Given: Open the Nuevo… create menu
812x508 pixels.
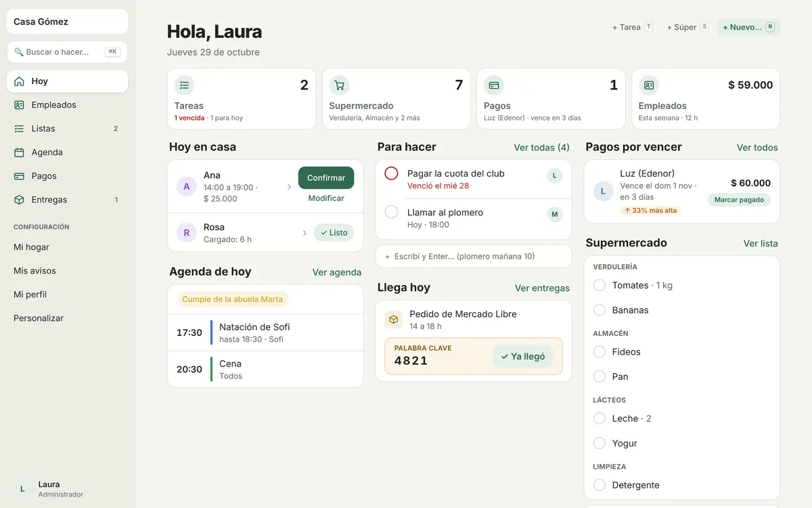Looking at the screenshot, I should pyautogui.click(x=748, y=27).
